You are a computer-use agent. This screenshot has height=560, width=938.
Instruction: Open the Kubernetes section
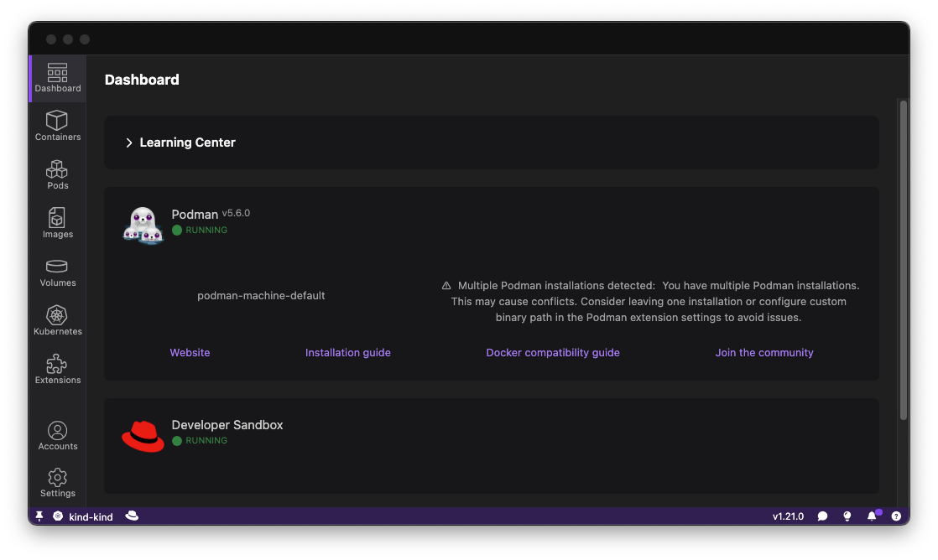[x=57, y=319]
